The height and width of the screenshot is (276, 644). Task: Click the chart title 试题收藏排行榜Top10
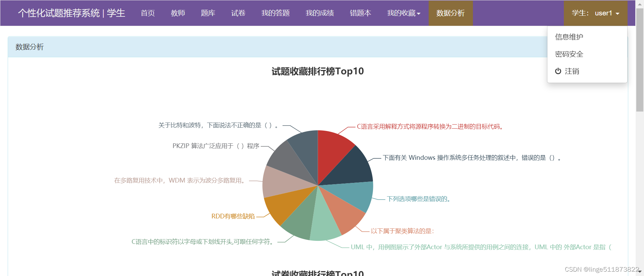(x=318, y=71)
